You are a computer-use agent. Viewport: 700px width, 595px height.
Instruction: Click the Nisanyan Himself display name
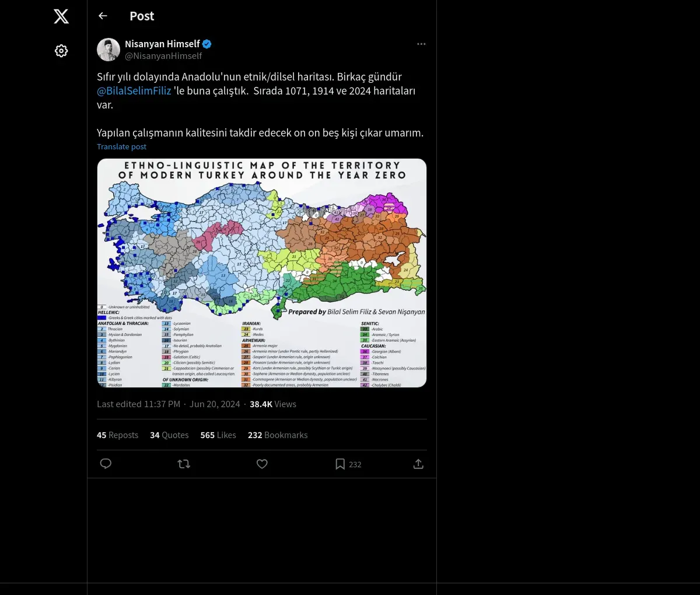click(x=162, y=44)
